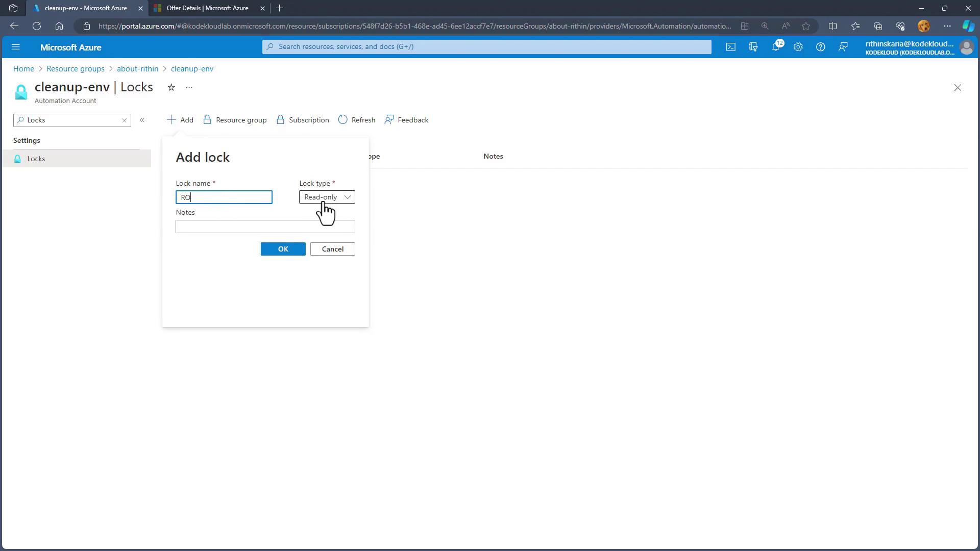Viewport: 980px width, 551px height.
Task: Clear the Locks sidebar search
Action: pos(124,120)
